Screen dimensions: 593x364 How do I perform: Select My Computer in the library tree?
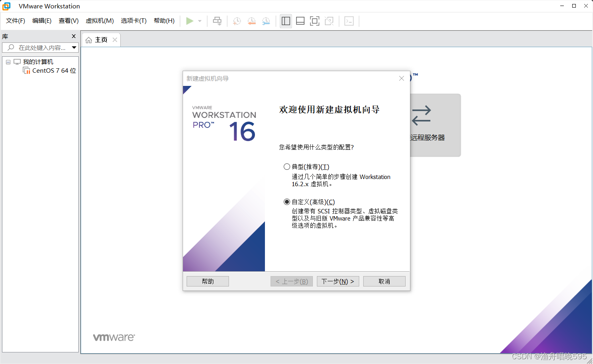point(38,62)
